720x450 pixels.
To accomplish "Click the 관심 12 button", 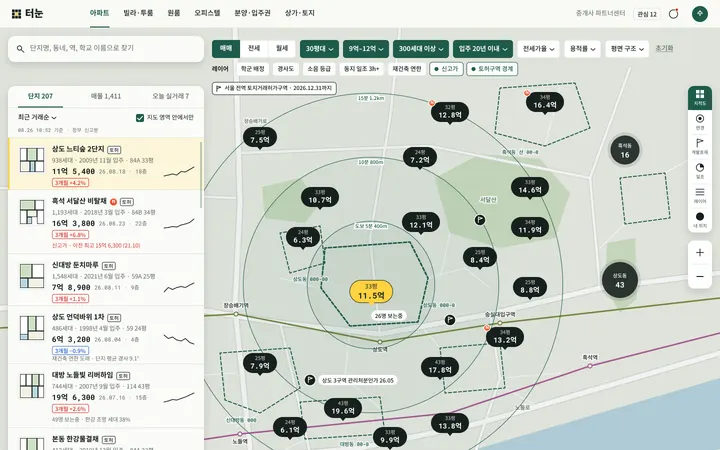I will 647,14.
